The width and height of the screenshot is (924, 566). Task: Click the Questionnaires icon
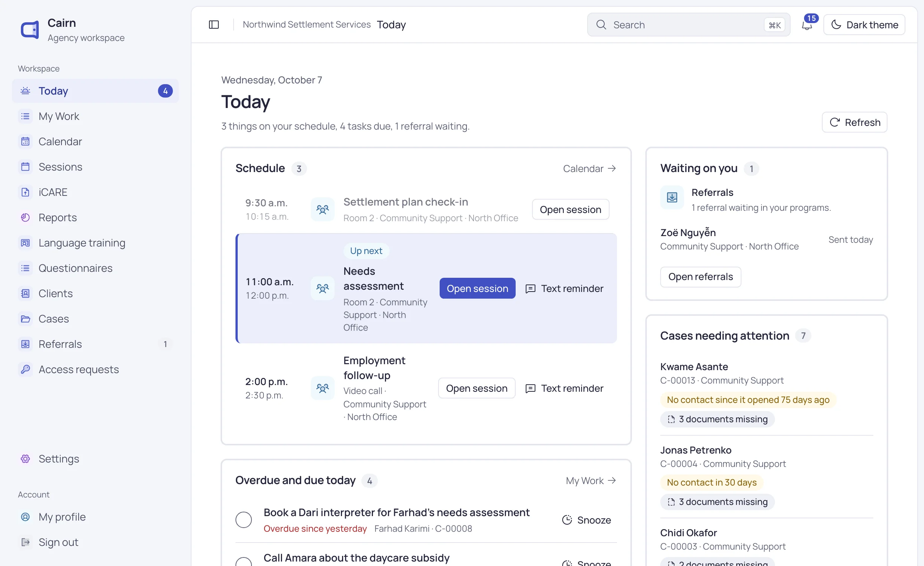point(25,268)
